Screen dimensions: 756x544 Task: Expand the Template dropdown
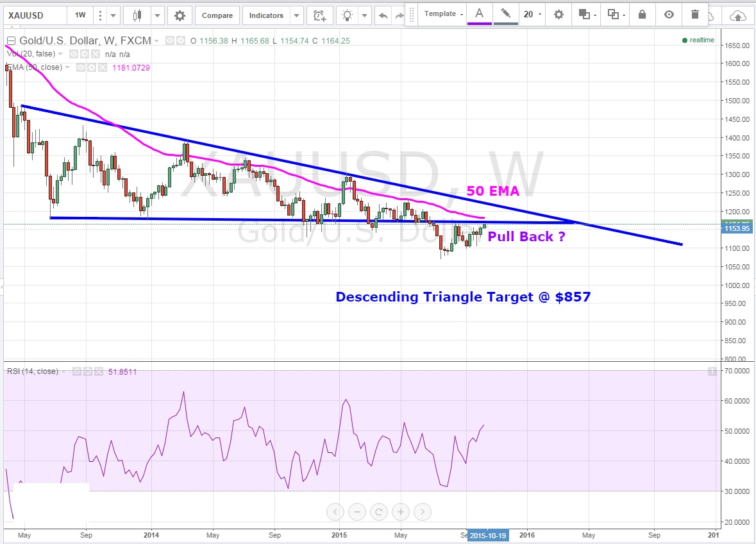point(443,14)
